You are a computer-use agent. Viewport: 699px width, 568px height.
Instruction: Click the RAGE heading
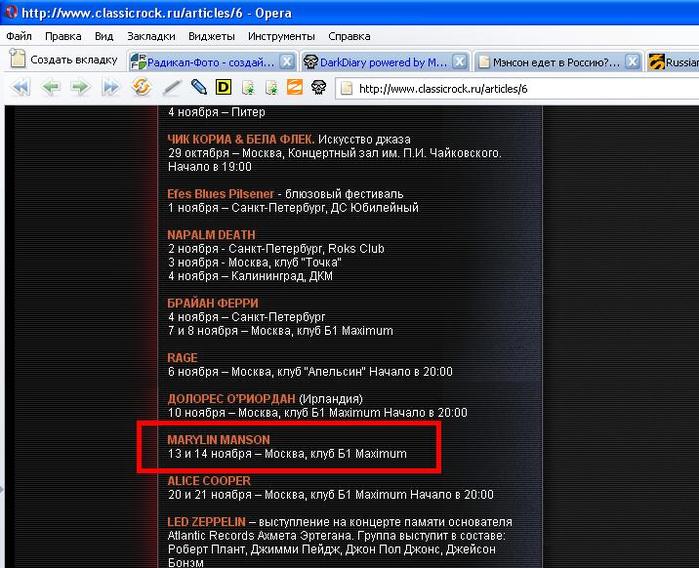tap(182, 358)
